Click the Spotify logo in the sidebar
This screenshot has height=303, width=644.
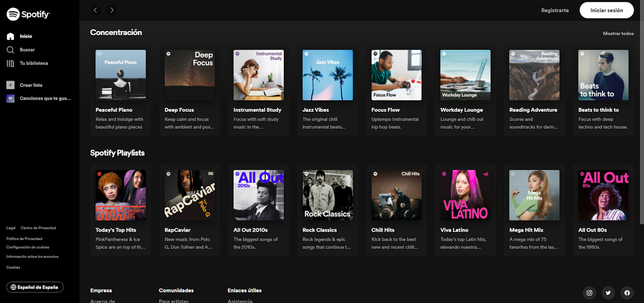28,15
